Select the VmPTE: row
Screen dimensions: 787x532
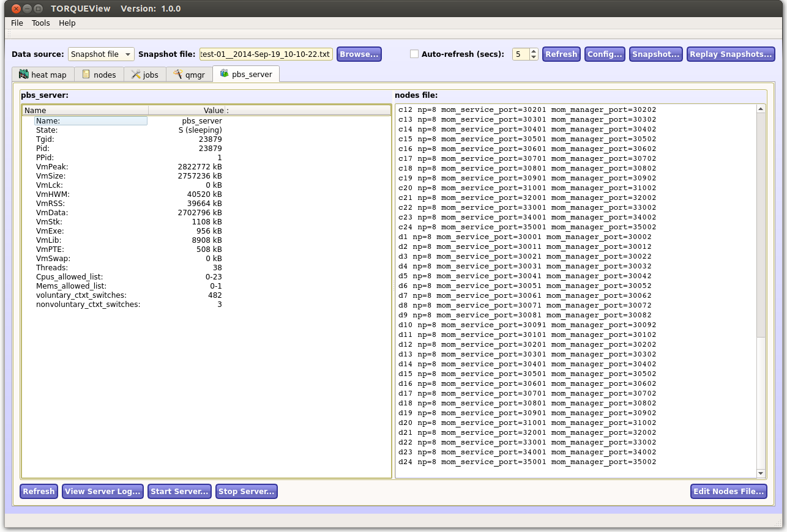point(207,249)
